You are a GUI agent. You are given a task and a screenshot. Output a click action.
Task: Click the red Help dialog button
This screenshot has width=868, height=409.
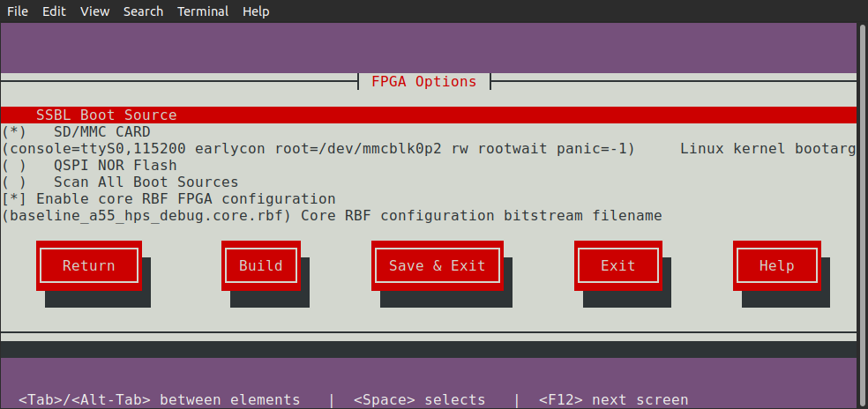coord(776,265)
